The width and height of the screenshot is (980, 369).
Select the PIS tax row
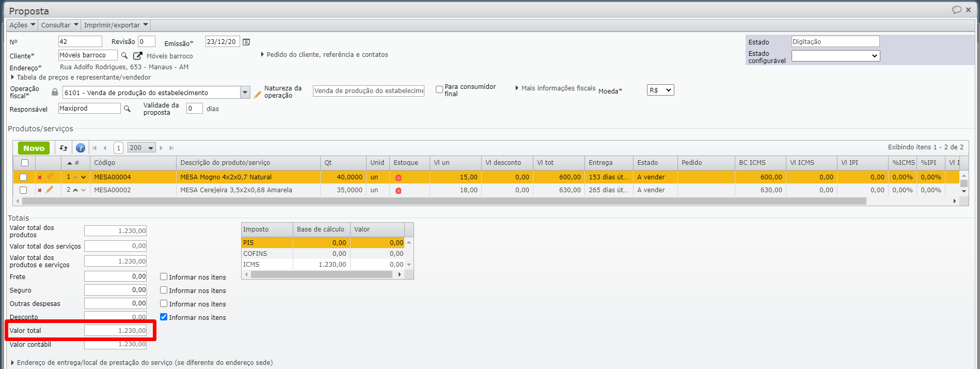323,242
